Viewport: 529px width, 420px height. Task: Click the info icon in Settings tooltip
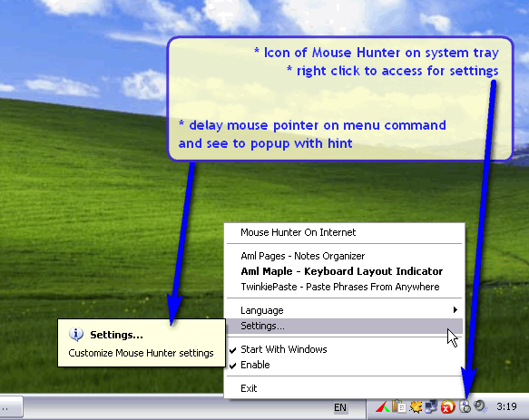pos(76,335)
